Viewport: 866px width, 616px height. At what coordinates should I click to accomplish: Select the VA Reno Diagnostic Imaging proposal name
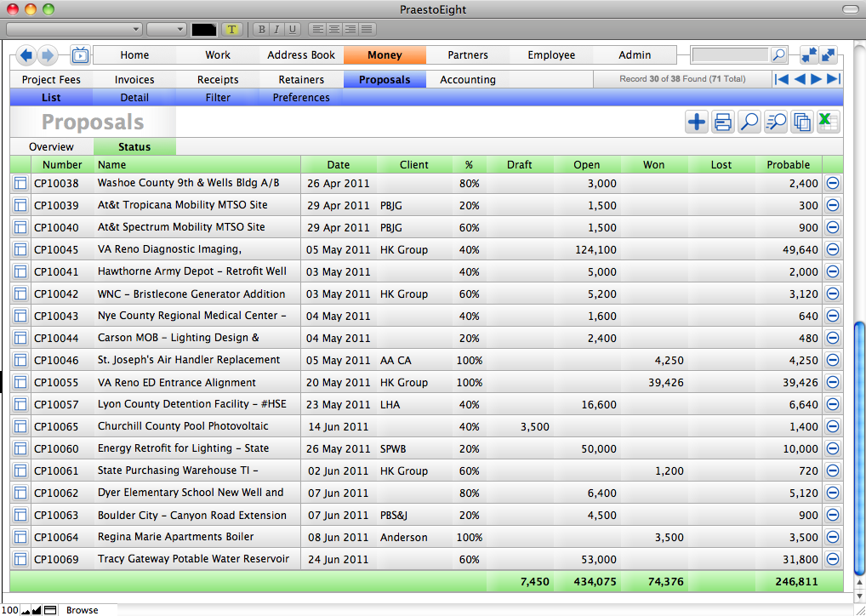point(169,249)
